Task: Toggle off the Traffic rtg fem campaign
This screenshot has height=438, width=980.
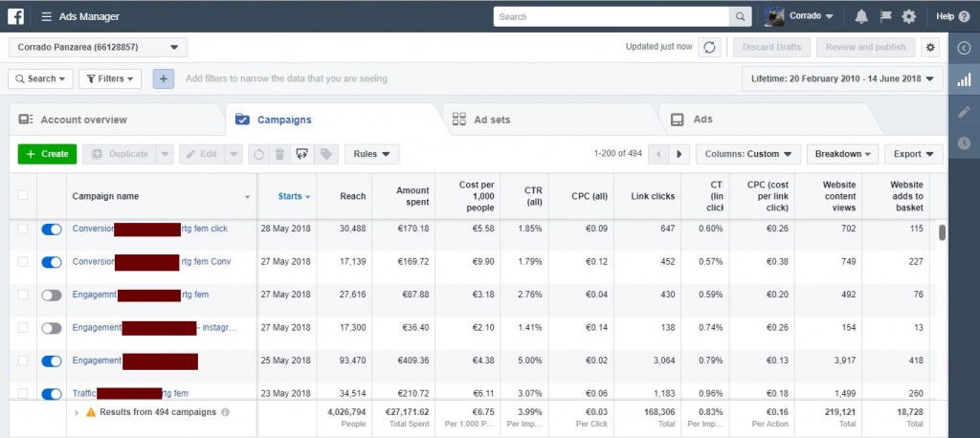Action: tap(52, 394)
